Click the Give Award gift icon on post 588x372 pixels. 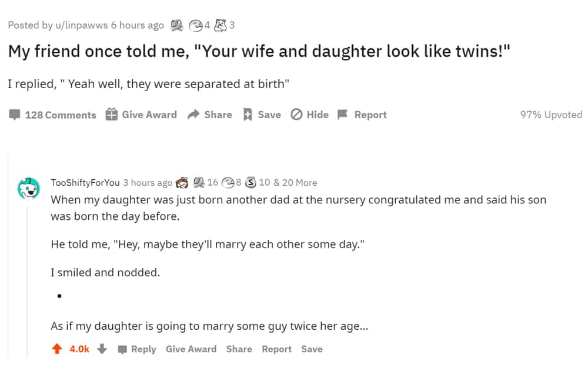(111, 114)
